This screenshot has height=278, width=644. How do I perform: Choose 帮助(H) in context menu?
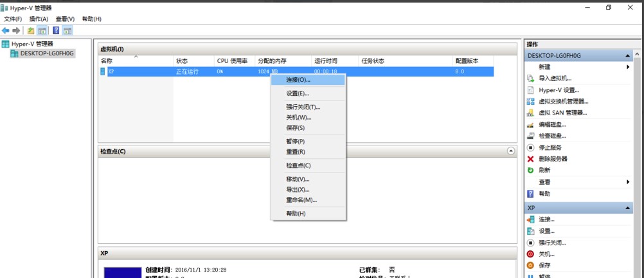[x=308, y=214]
